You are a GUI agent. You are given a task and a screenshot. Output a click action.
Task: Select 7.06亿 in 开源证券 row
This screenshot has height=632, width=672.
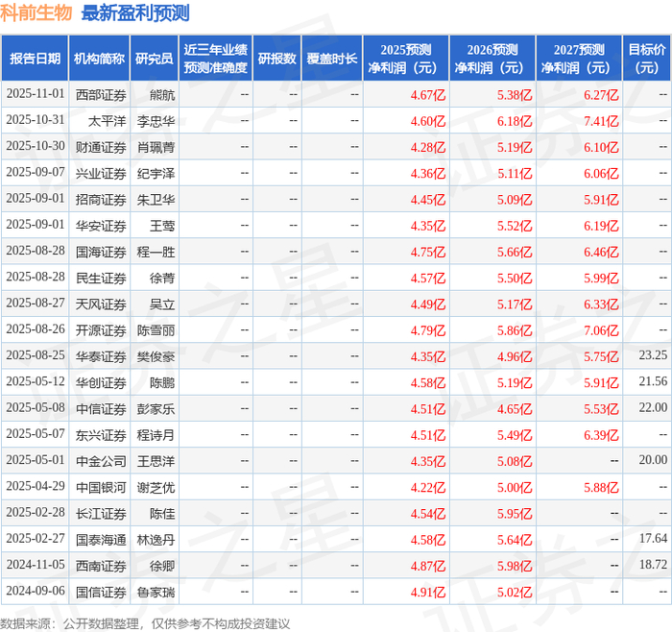tap(601, 330)
